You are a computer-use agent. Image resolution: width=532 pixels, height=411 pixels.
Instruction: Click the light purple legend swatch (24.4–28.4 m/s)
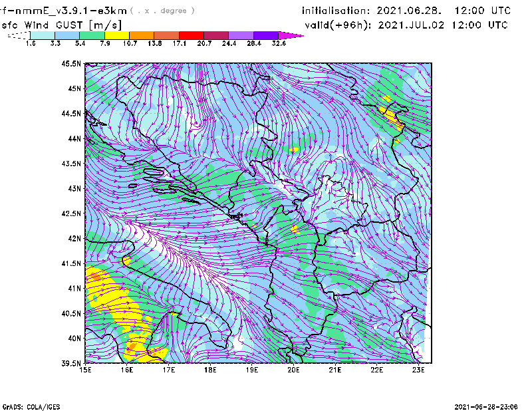(x=241, y=35)
